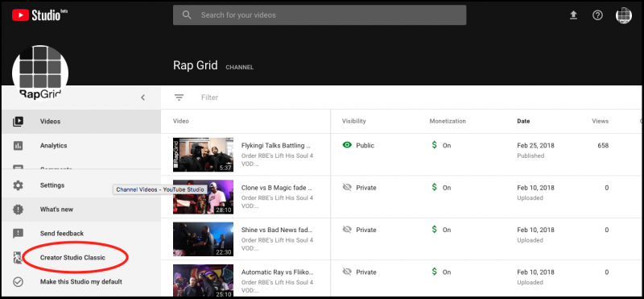Click the Videos playlist icon in sidebar

coord(18,122)
